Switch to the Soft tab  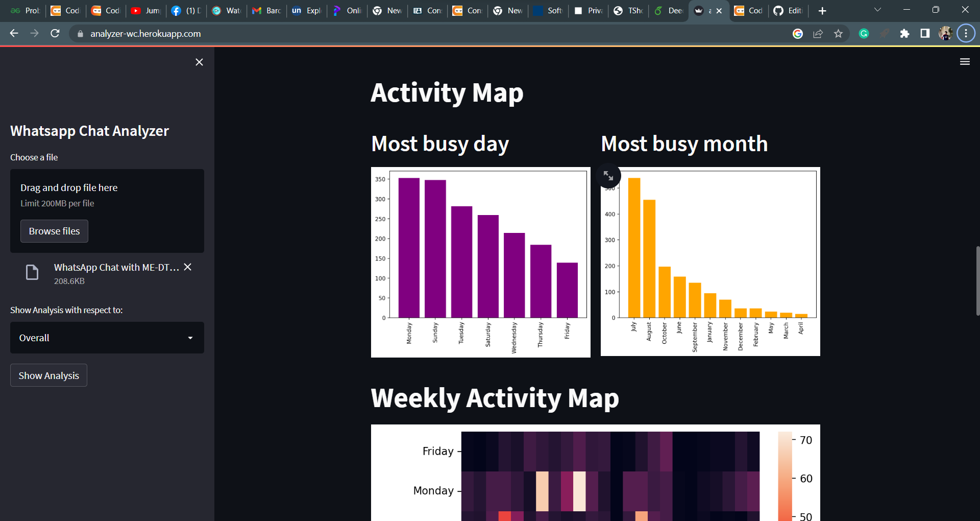[548, 11]
